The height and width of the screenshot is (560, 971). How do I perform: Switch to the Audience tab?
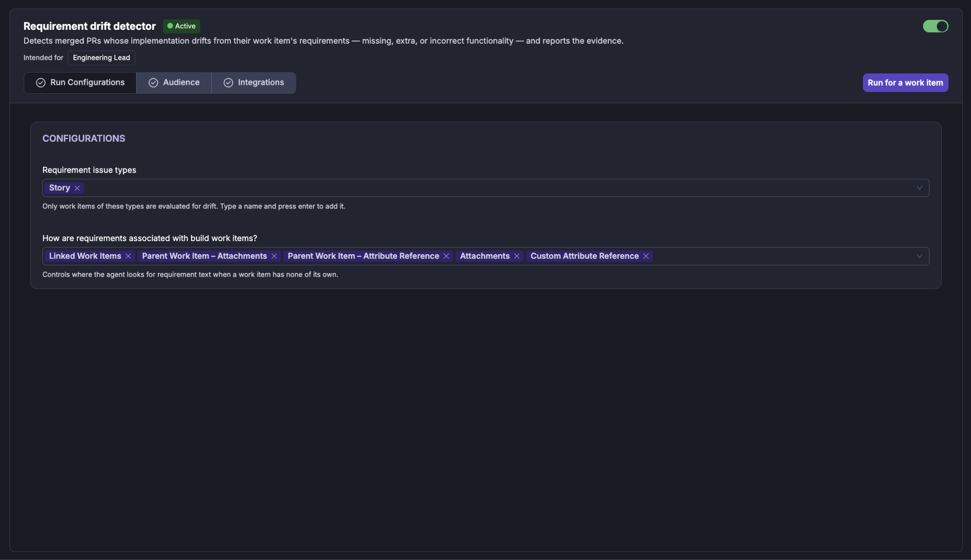coord(174,83)
